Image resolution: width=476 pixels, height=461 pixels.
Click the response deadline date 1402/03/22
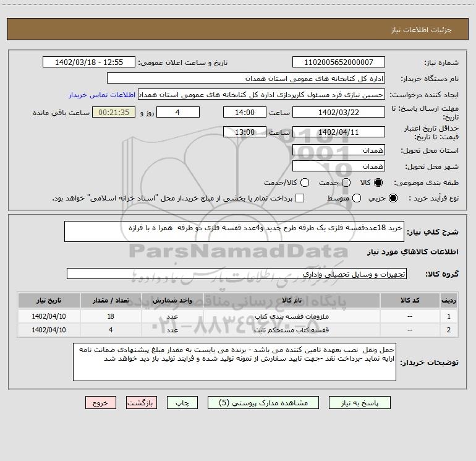pos(339,112)
